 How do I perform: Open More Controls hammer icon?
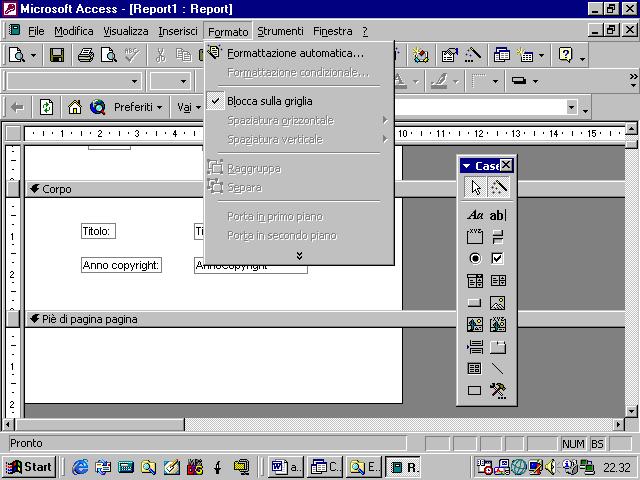pos(498,391)
